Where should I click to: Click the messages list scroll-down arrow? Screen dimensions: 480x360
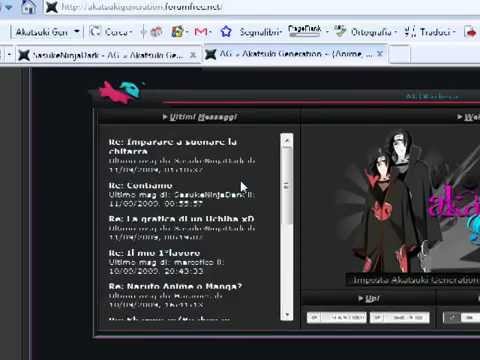287,314
